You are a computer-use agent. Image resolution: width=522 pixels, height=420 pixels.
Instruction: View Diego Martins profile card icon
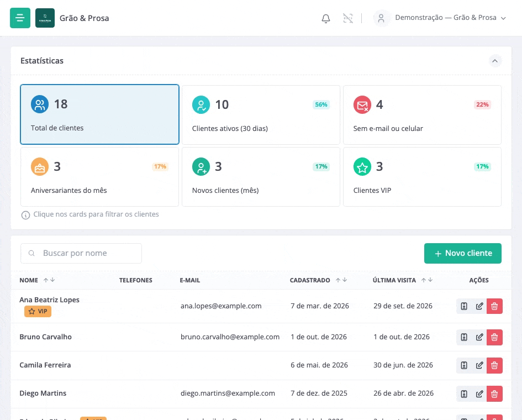464,394
